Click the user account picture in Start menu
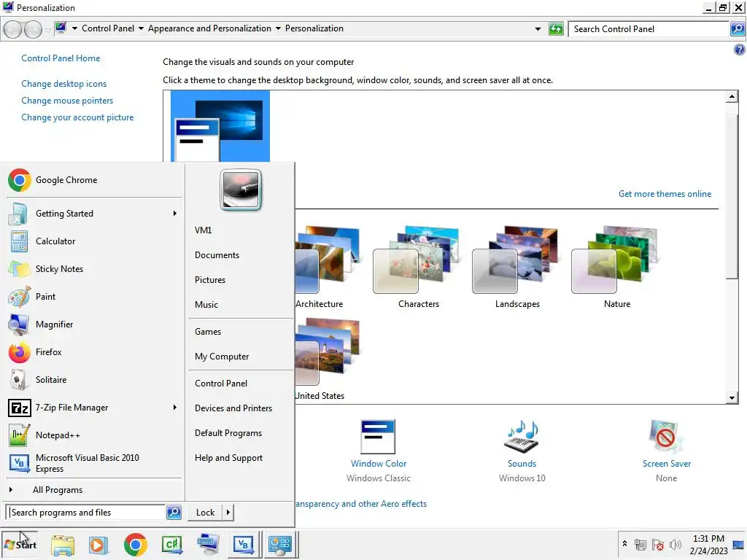 click(x=241, y=190)
